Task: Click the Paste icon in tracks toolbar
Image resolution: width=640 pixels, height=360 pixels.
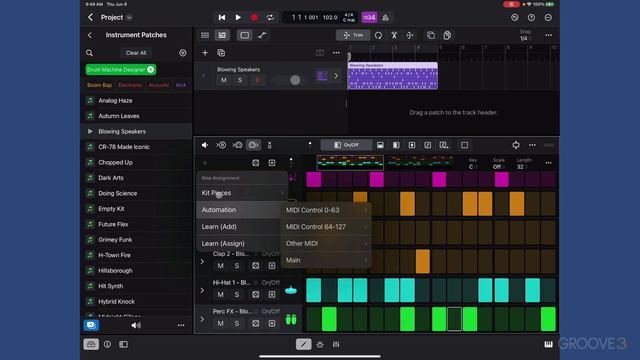Action: coord(447,36)
